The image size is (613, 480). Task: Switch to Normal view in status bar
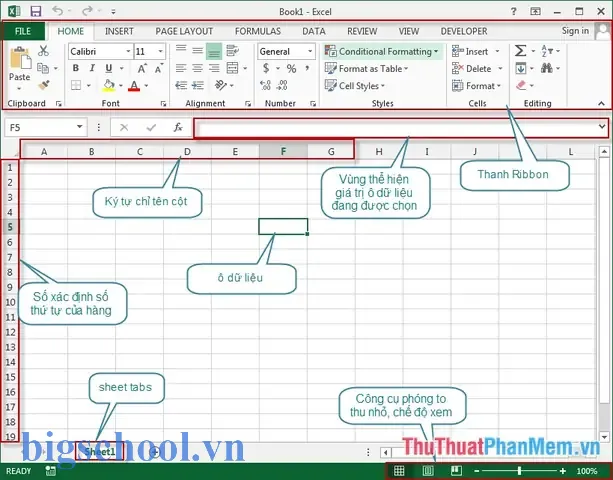pos(399,470)
